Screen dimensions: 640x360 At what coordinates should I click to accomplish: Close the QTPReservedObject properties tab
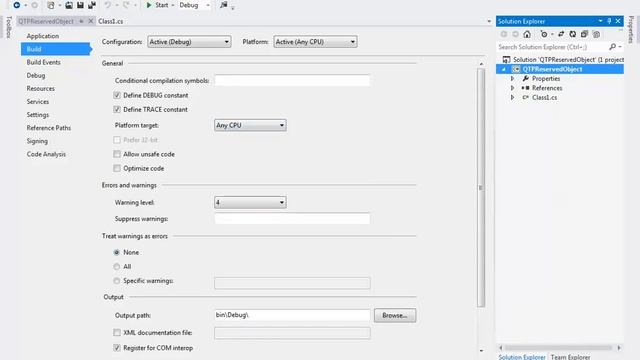(x=91, y=21)
